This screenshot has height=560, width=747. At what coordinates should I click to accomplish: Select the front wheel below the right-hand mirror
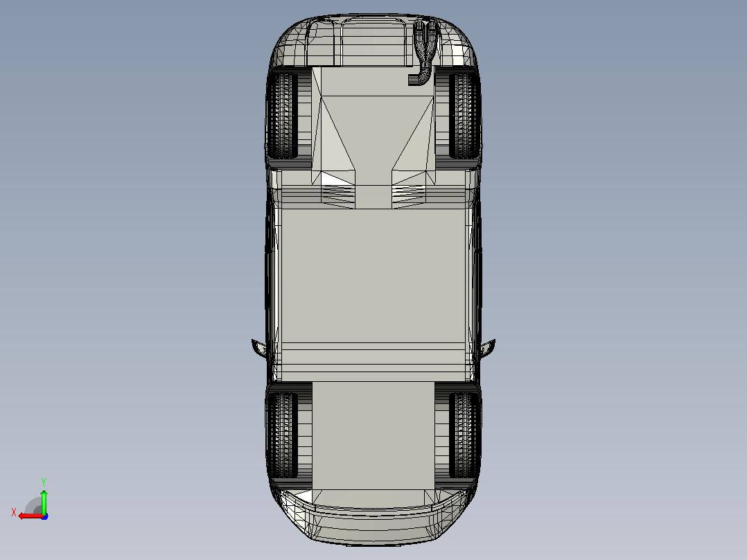(x=463, y=435)
